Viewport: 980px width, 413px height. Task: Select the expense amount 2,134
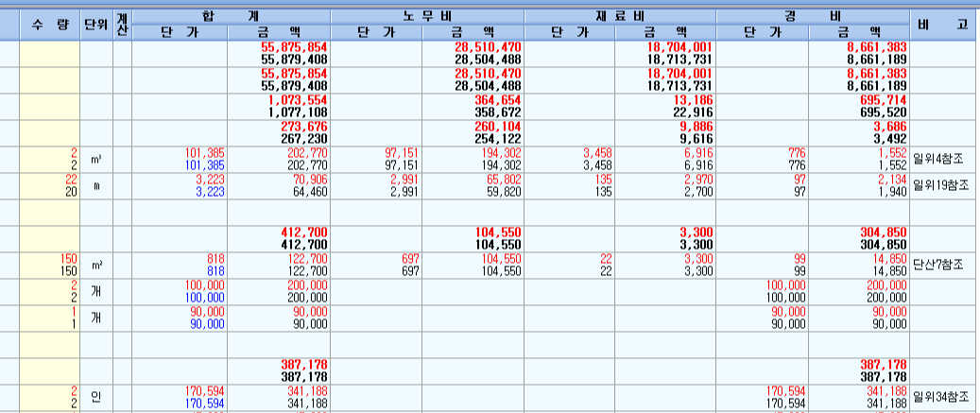[859, 186]
